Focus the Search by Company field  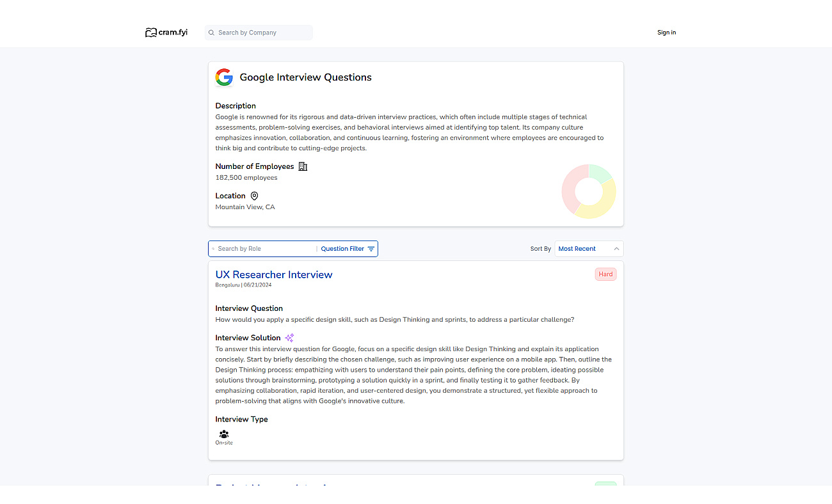pos(259,33)
